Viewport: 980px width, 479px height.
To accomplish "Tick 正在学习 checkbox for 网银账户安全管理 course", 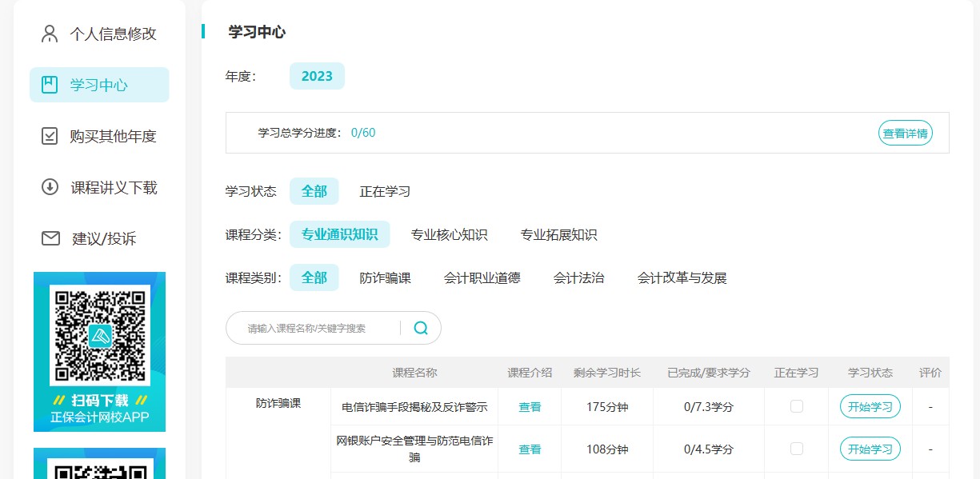I will [x=796, y=449].
